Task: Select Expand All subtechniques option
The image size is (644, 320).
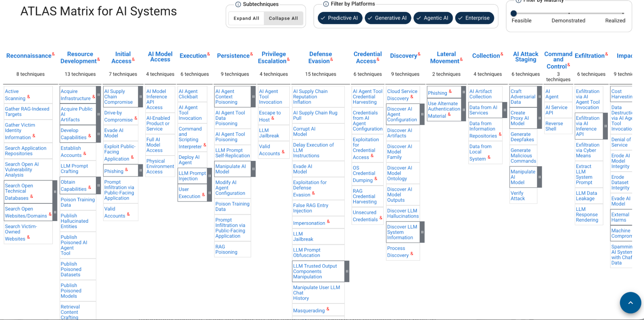Action: tap(246, 18)
